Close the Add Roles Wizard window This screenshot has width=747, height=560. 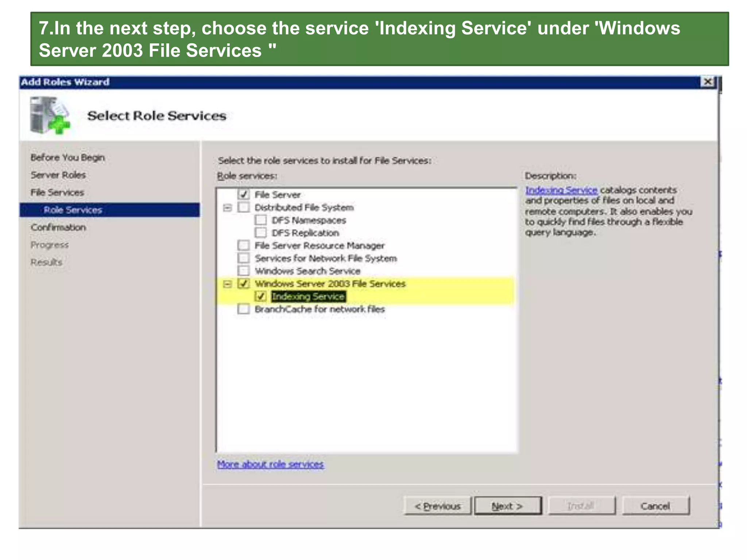pos(708,82)
